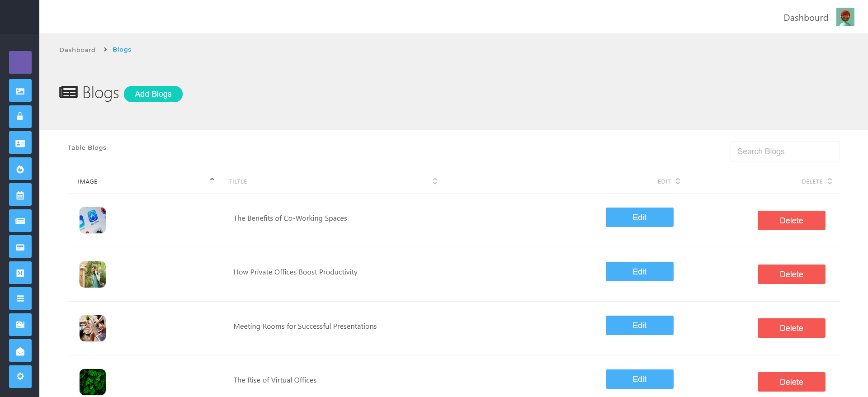The image size is (868, 397).
Task: Open the calendar sidebar icon
Action: 20,195
